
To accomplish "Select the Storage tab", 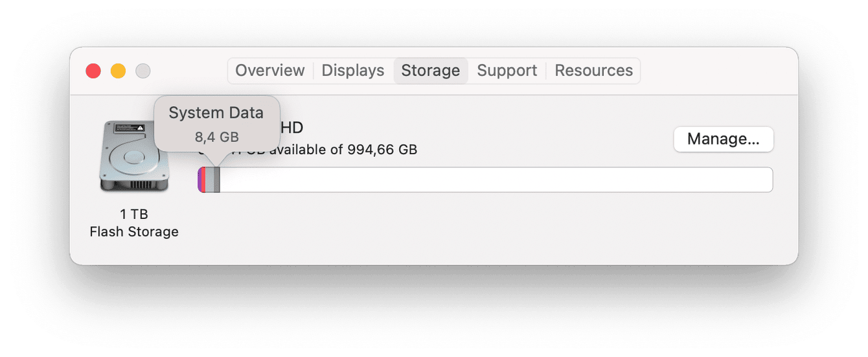I will coord(430,71).
